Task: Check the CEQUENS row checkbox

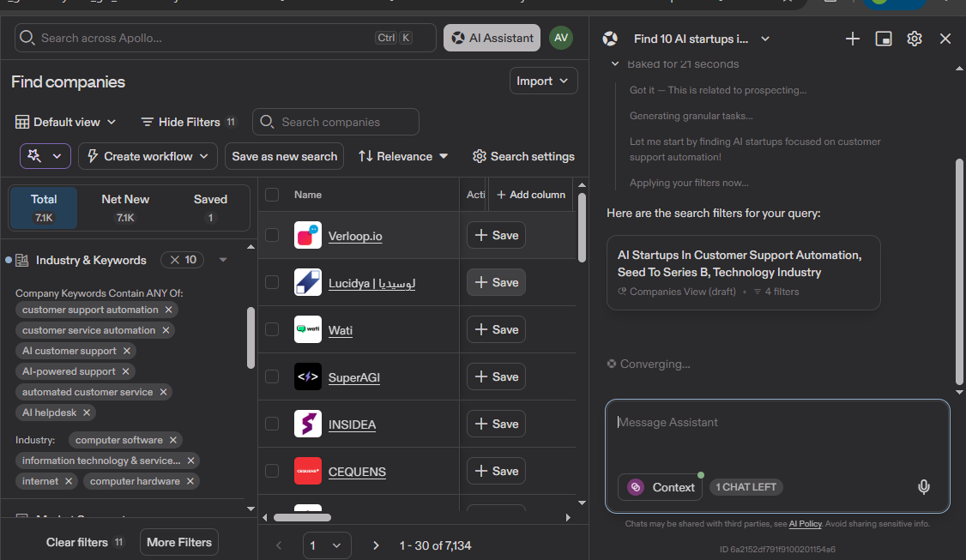Action: coord(272,471)
